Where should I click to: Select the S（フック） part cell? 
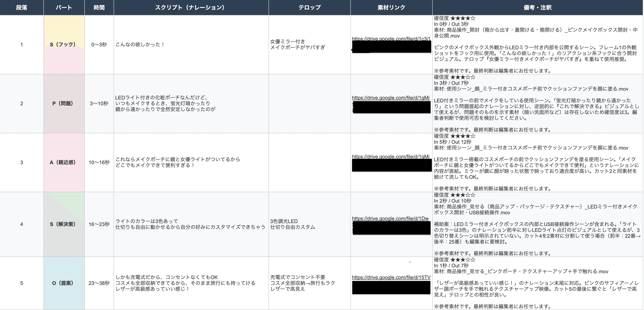pos(64,44)
